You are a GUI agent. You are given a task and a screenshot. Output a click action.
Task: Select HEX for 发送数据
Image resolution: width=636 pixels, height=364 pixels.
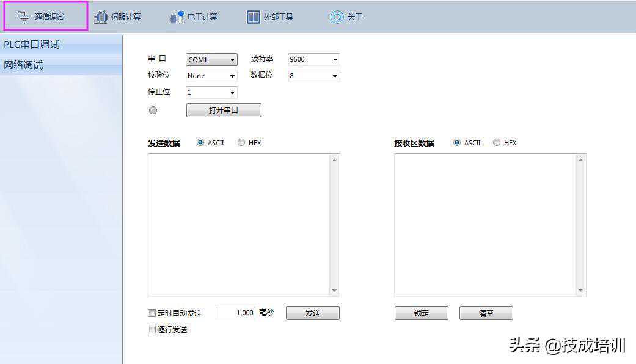[x=241, y=143]
